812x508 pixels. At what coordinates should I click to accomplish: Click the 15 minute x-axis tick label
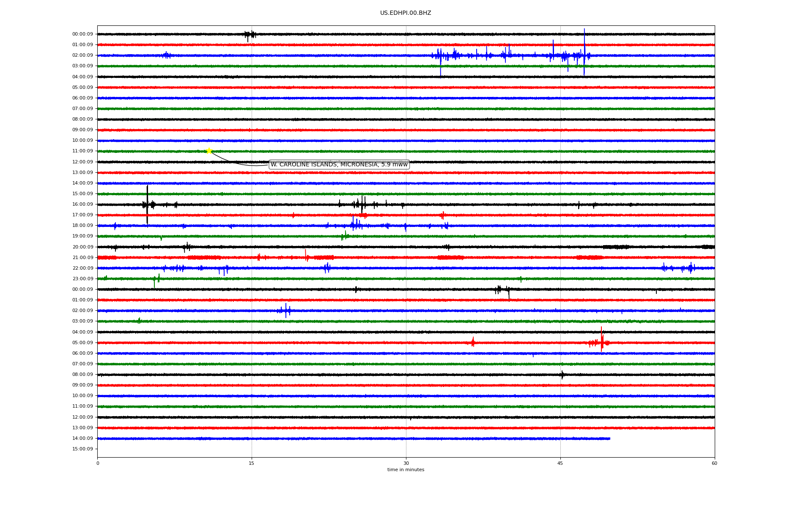(252, 463)
